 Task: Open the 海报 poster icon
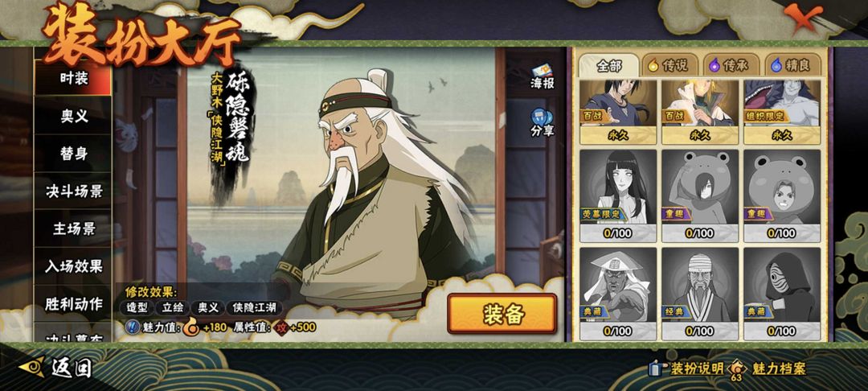pos(542,77)
